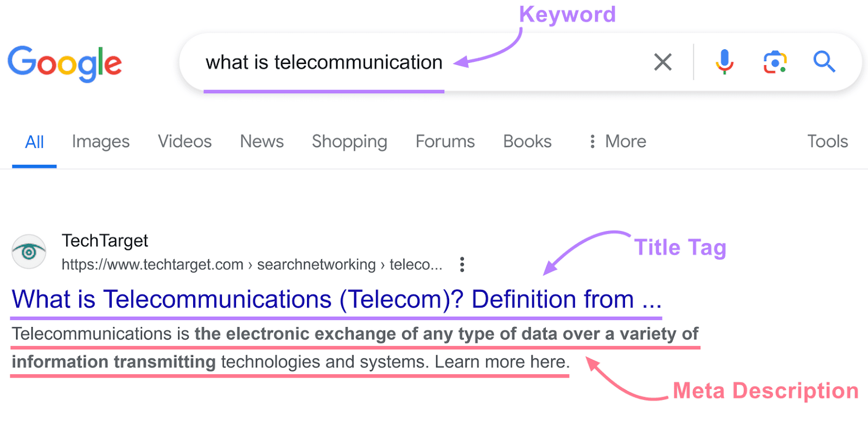This screenshot has width=868, height=422.
Task: Click the search magnifying glass icon
Action: pos(825,62)
